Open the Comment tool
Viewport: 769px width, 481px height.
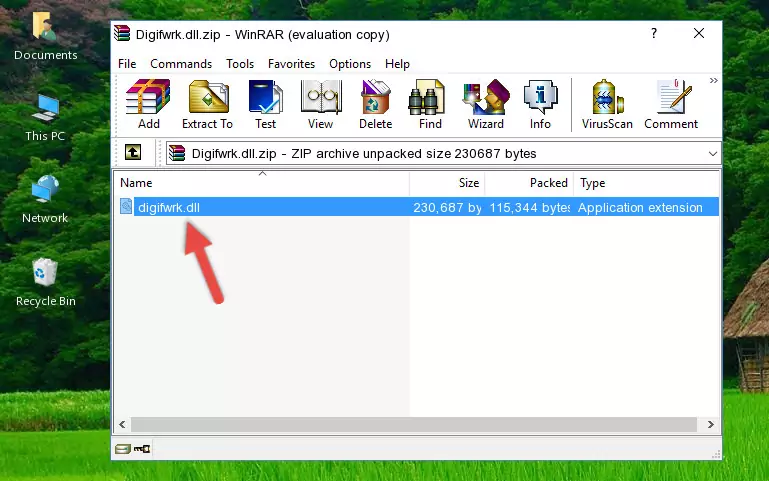[671, 104]
